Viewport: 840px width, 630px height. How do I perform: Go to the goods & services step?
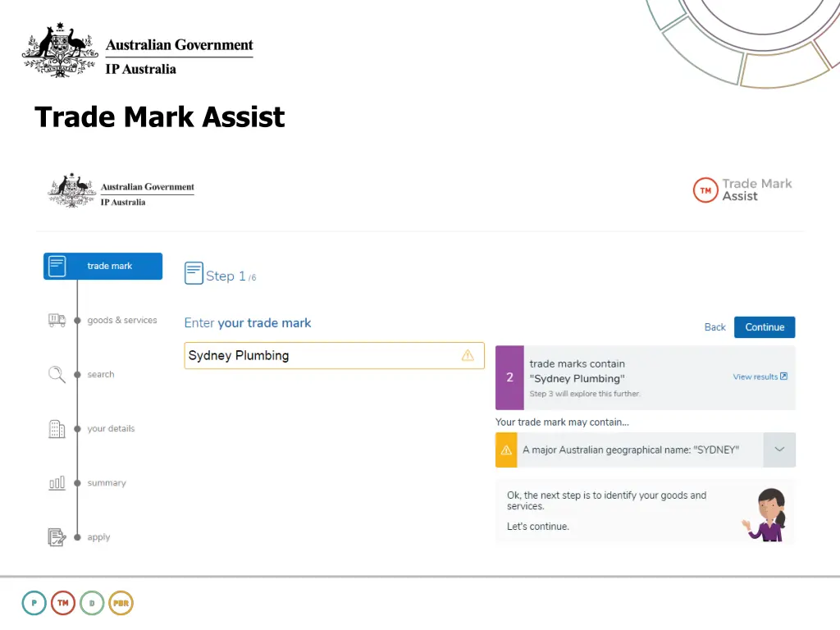122,321
